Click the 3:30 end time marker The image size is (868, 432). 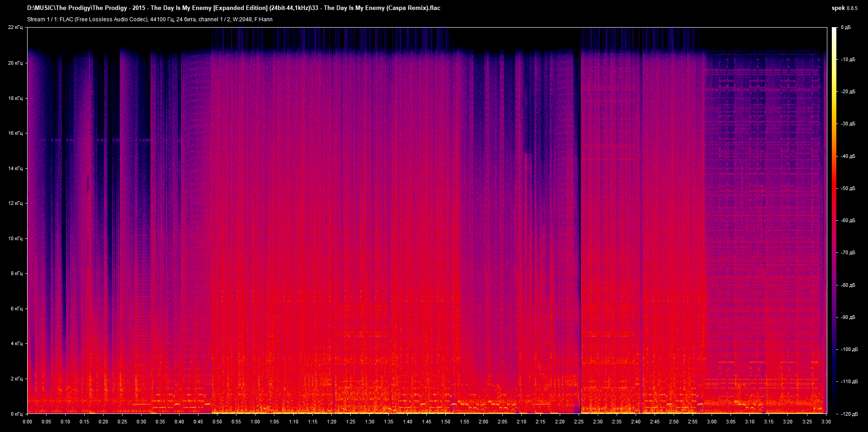pos(826,422)
